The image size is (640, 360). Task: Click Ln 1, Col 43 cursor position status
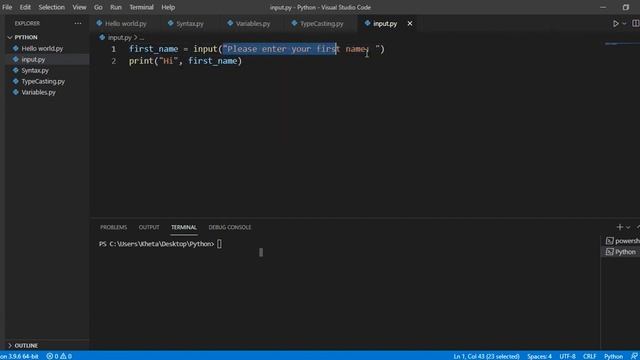(x=486, y=356)
